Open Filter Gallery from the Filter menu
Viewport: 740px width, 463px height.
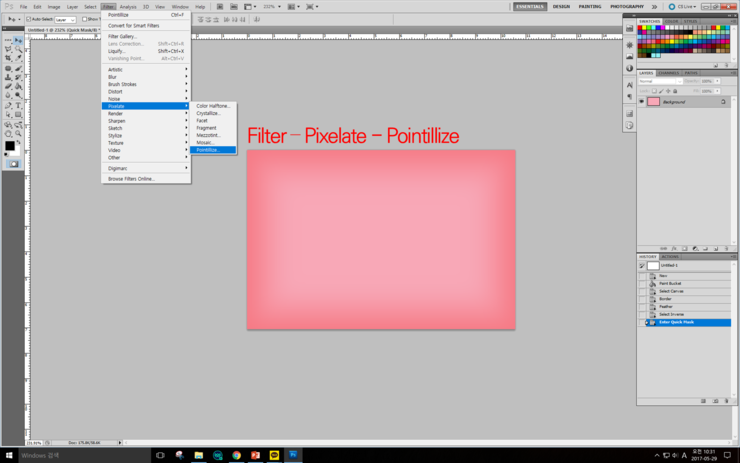[x=122, y=36]
